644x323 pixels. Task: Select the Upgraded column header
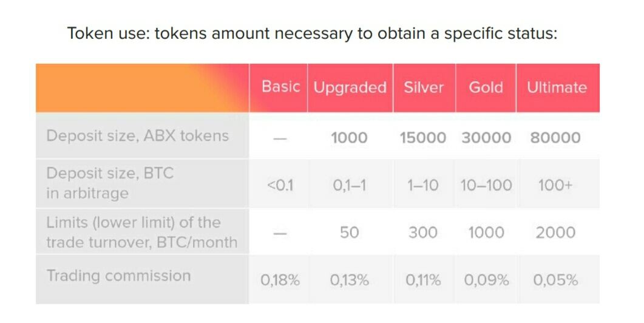350,88
